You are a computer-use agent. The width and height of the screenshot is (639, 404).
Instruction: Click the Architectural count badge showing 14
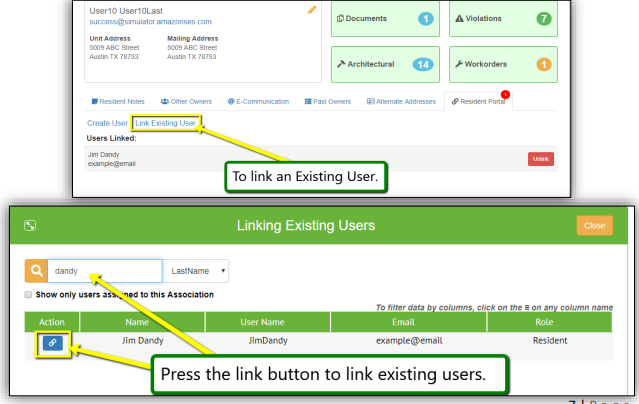423,64
